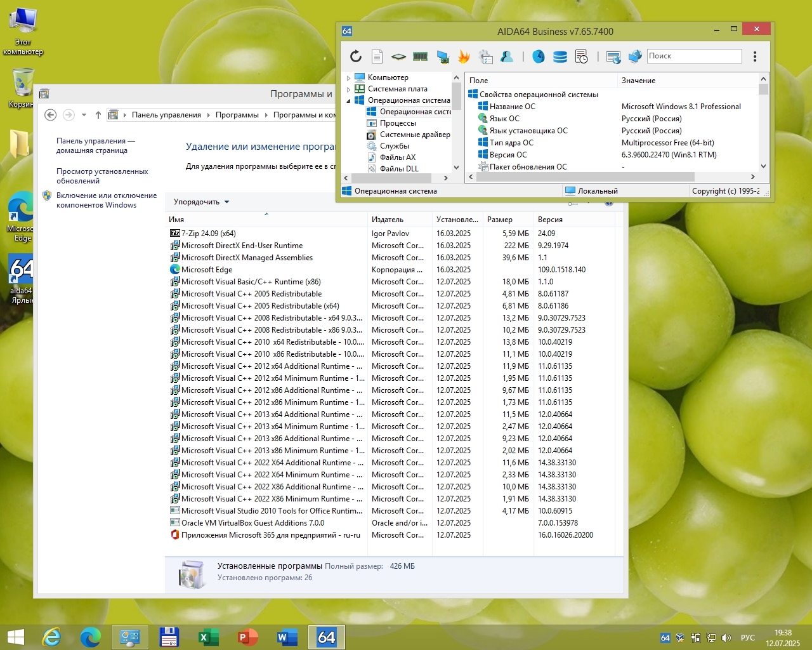Expand the Компьютер tree node

348,78
